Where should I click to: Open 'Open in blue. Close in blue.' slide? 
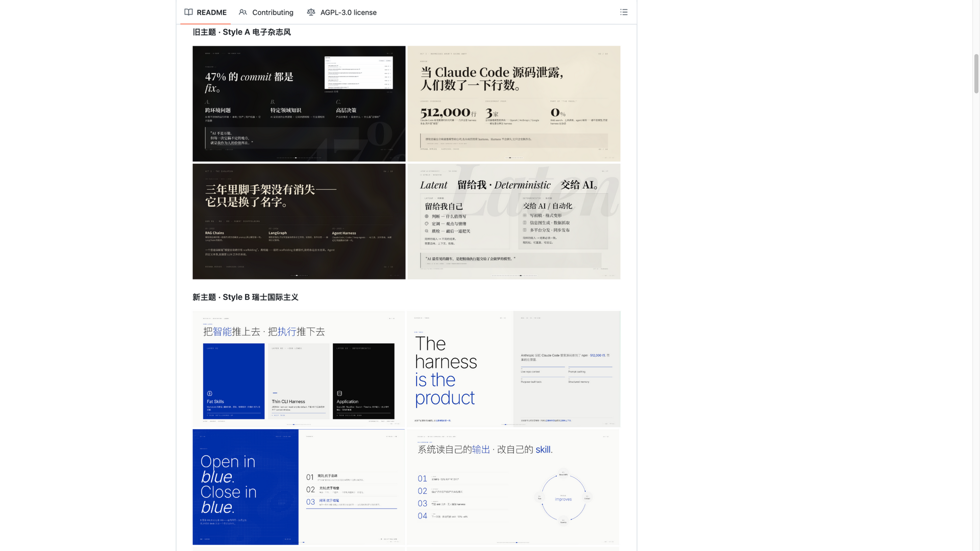[299, 487]
